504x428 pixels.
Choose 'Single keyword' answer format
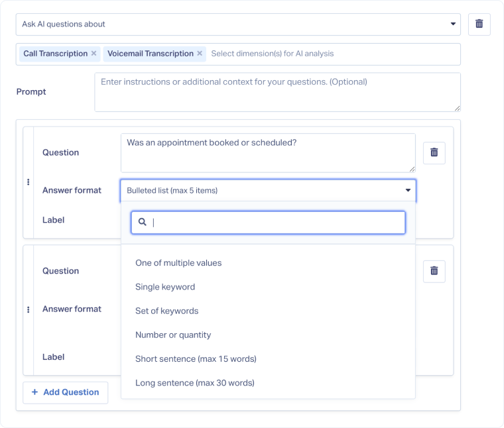pyautogui.click(x=165, y=287)
